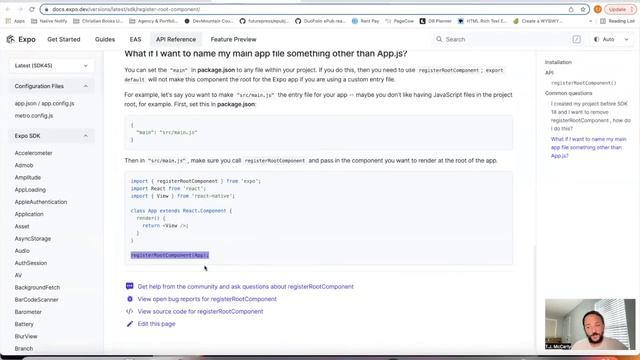Open Accelerometer in the sidebar
640x360 pixels.
click(x=33, y=153)
